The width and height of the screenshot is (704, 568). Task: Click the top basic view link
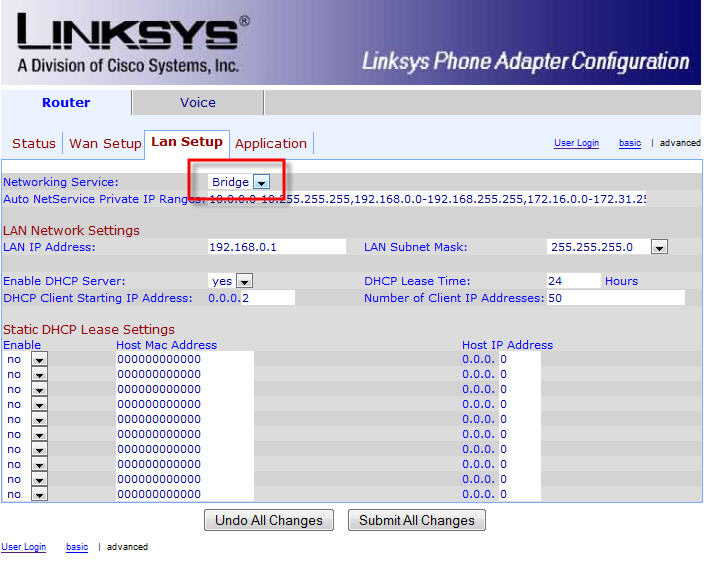630,143
